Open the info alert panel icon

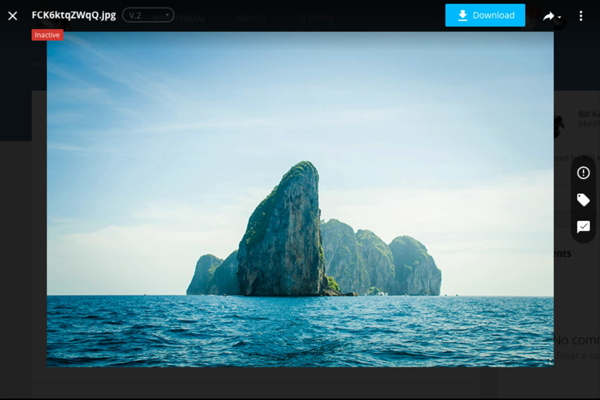583,173
